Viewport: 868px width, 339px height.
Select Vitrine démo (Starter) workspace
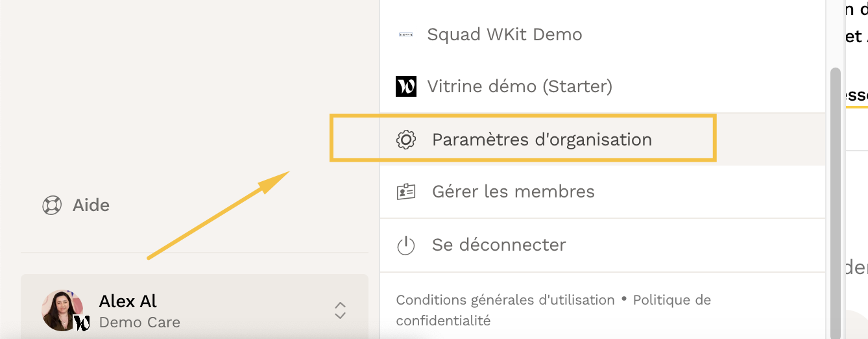(519, 86)
